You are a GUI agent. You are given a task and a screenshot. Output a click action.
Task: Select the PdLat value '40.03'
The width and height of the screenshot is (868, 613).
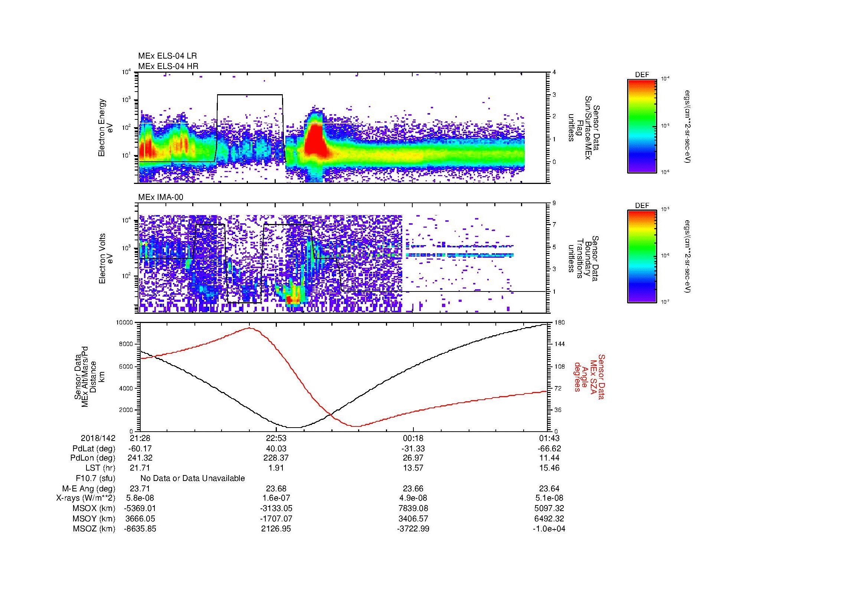coord(276,449)
